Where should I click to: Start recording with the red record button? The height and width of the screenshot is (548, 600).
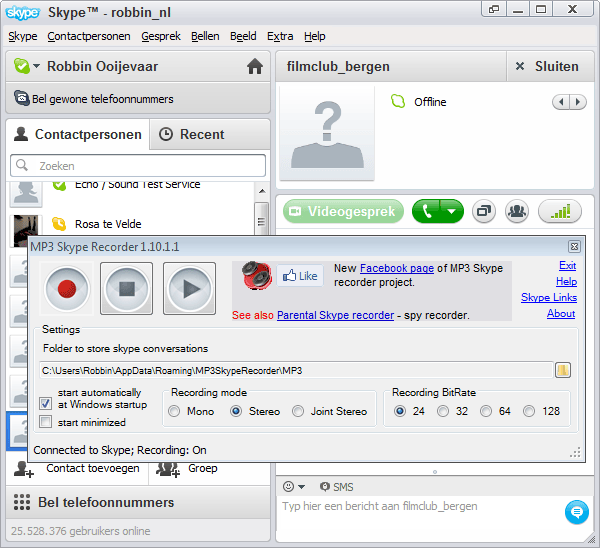point(67,289)
